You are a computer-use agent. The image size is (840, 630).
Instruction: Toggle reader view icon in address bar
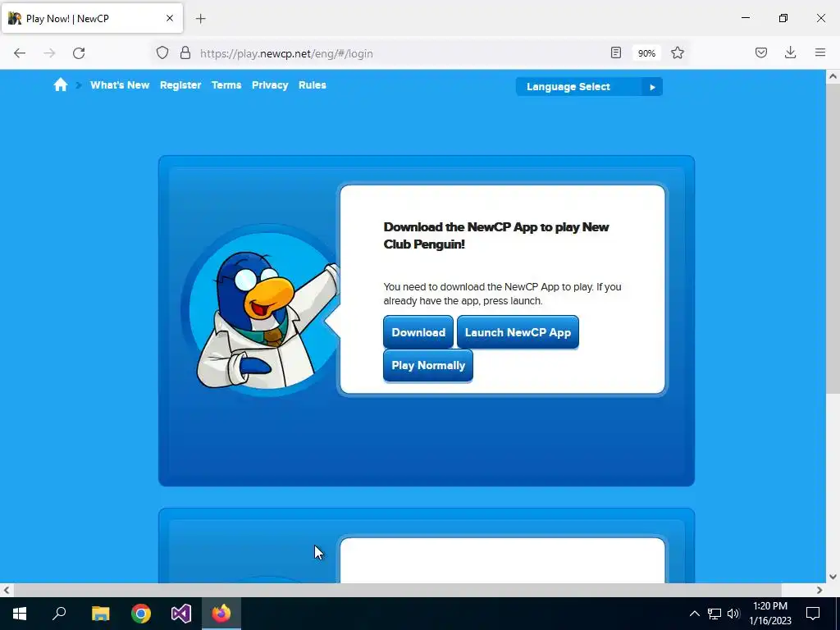pos(616,52)
